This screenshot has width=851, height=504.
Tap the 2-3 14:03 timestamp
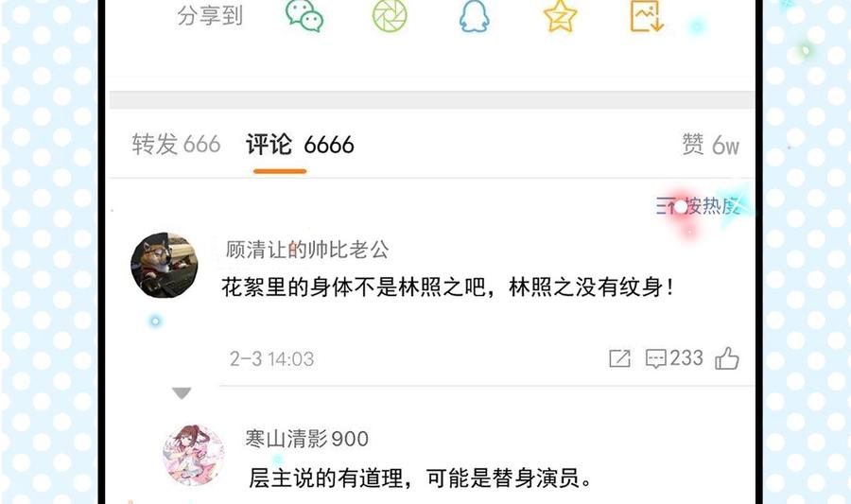point(271,358)
